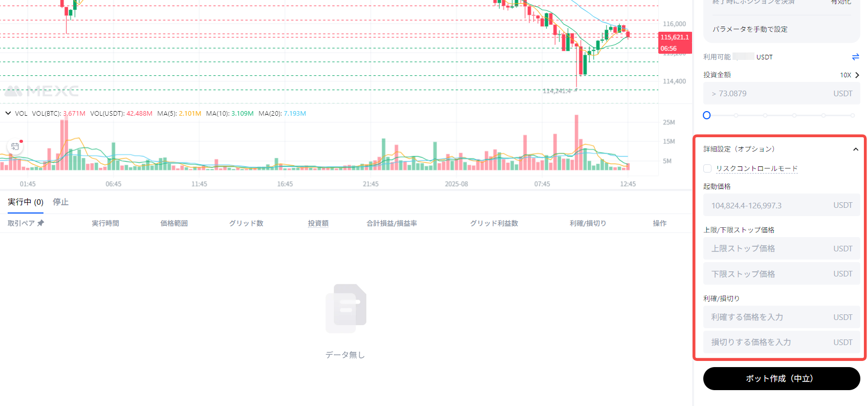Open the 10X leverage selector
Image resolution: width=868 pixels, height=406 pixels.
pyautogui.click(x=849, y=75)
